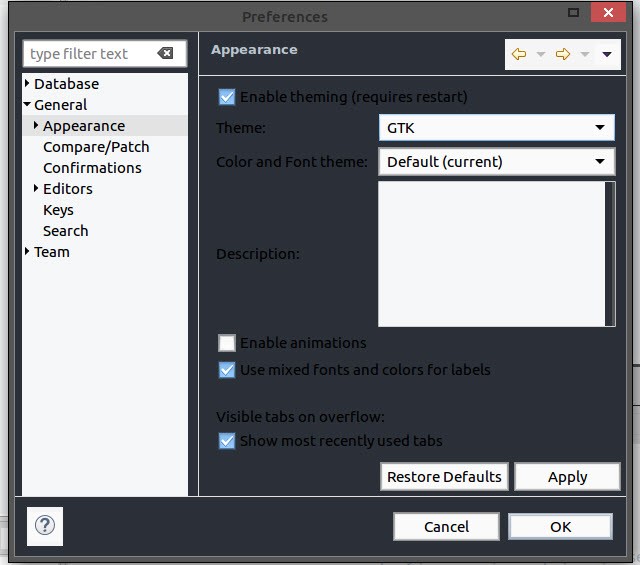Image resolution: width=640 pixels, height=565 pixels.
Task: Open the help question mark icon
Action: [45, 525]
